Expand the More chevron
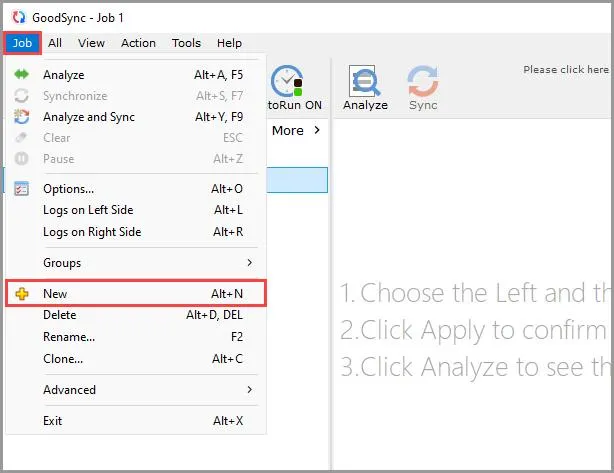The height and width of the screenshot is (473, 614). click(317, 130)
